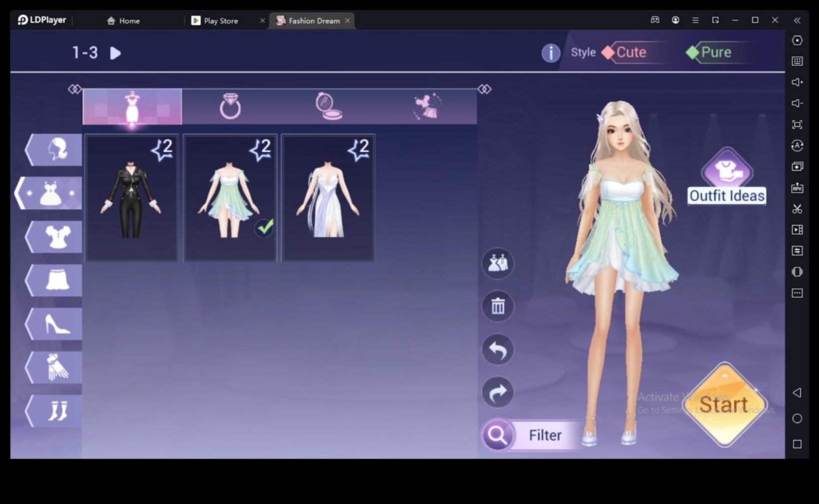The width and height of the screenshot is (819, 504).
Task: Toggle the Pure style filter
Action: point(716,52)
